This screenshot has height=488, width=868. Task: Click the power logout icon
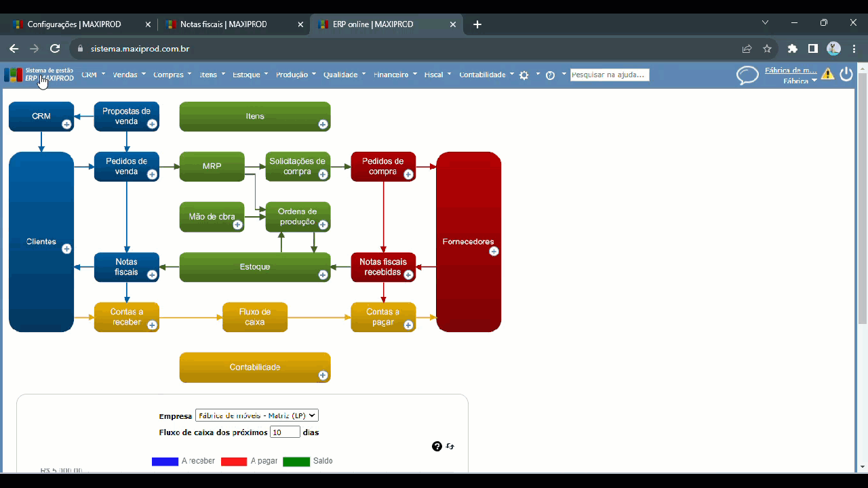846,75
